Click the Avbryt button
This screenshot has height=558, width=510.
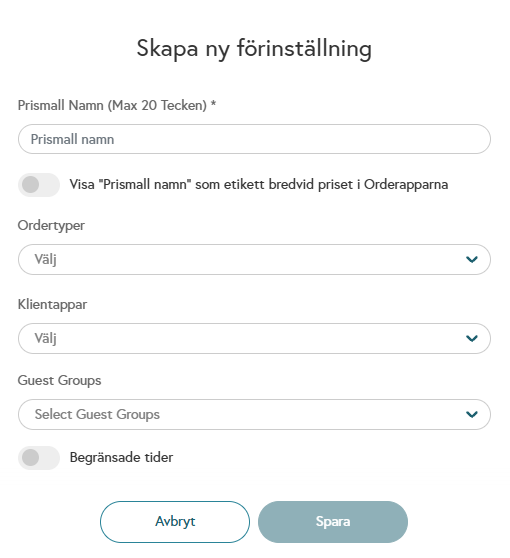click(x=175, y=522)
